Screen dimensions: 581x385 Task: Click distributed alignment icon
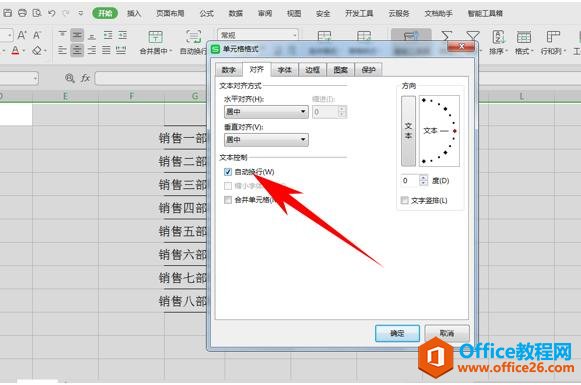tap(121, 50)
